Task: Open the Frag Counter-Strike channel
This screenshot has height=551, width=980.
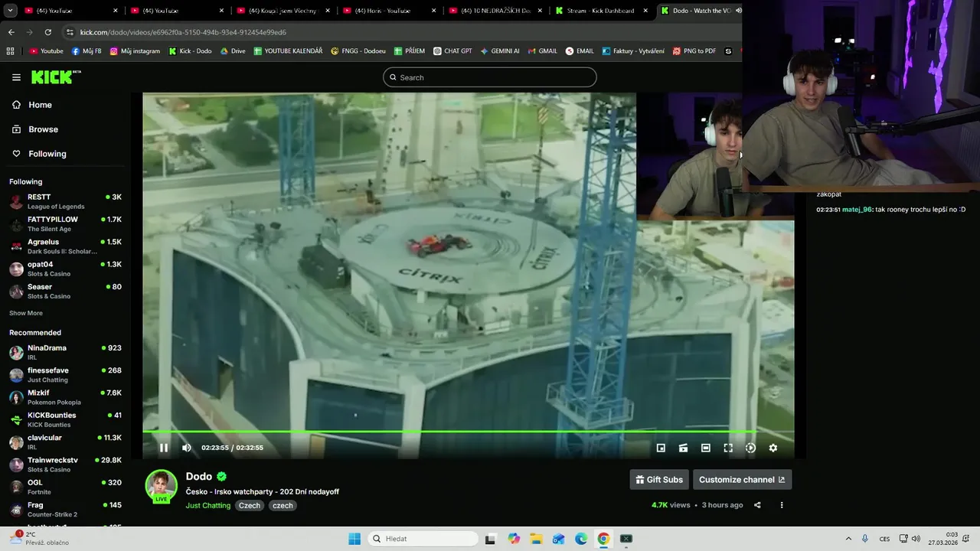Action: coord(65,510)
